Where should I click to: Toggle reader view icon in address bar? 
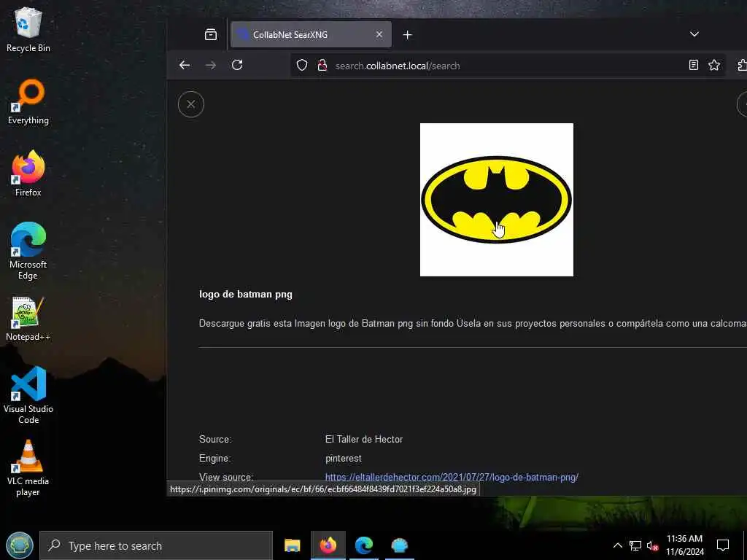click(694, 65)
